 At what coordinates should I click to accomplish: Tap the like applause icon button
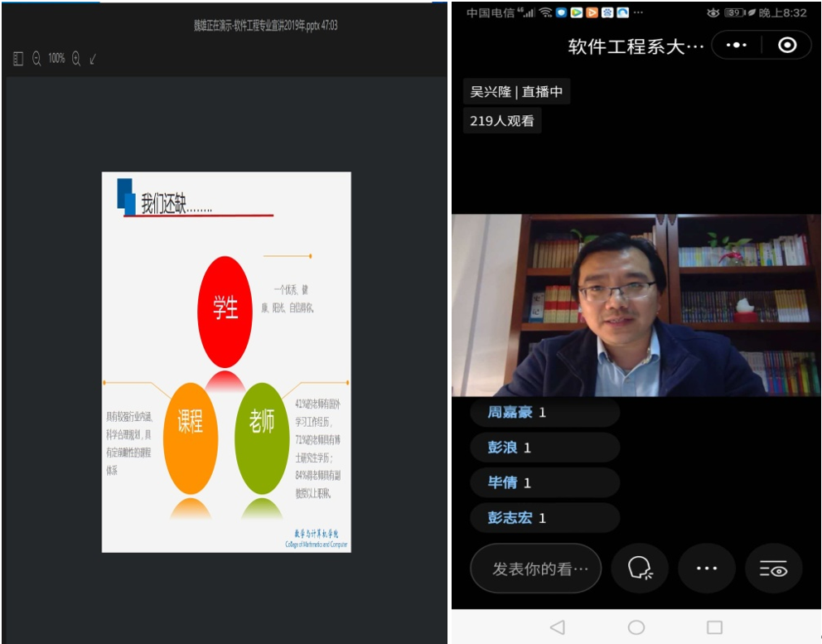[x=640, y=569]
